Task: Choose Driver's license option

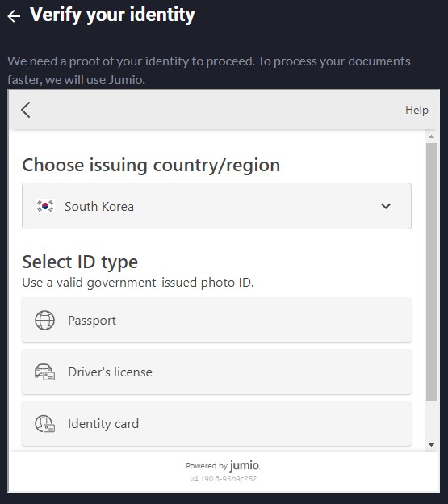Action: pos(216,372)
